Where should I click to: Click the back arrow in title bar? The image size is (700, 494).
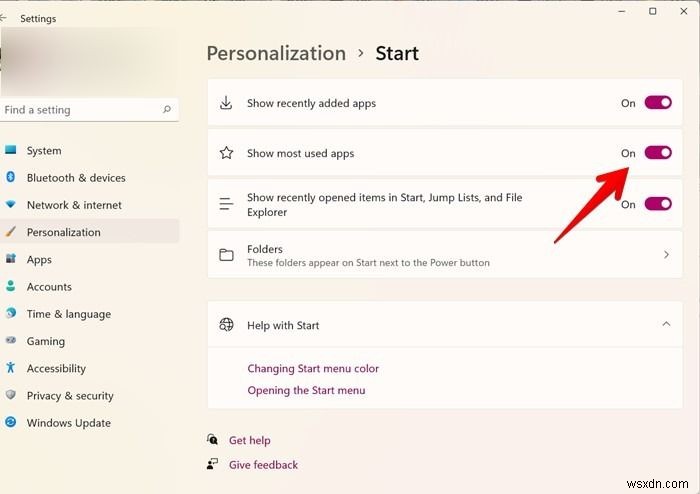coord(5,18)
